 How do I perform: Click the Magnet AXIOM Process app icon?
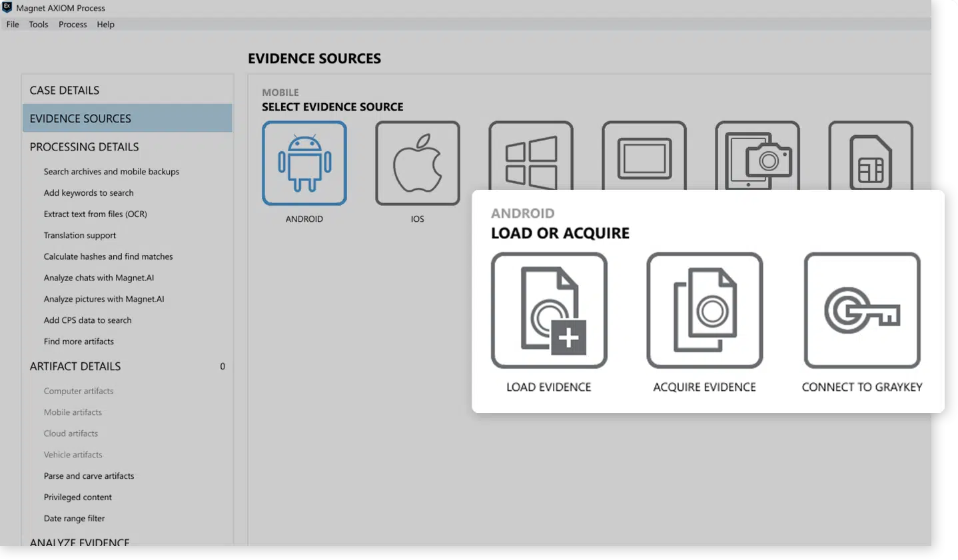[7, 7]
